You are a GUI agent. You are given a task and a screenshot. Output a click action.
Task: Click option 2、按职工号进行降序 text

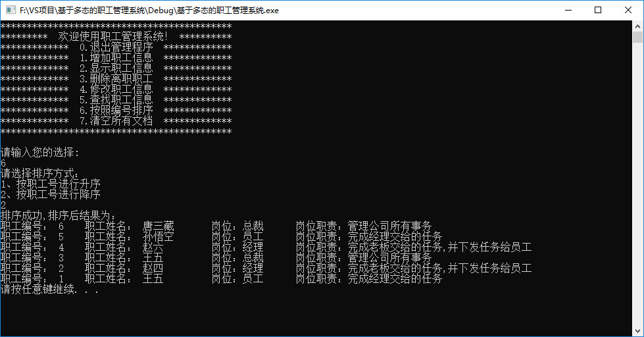pos(51,195)
